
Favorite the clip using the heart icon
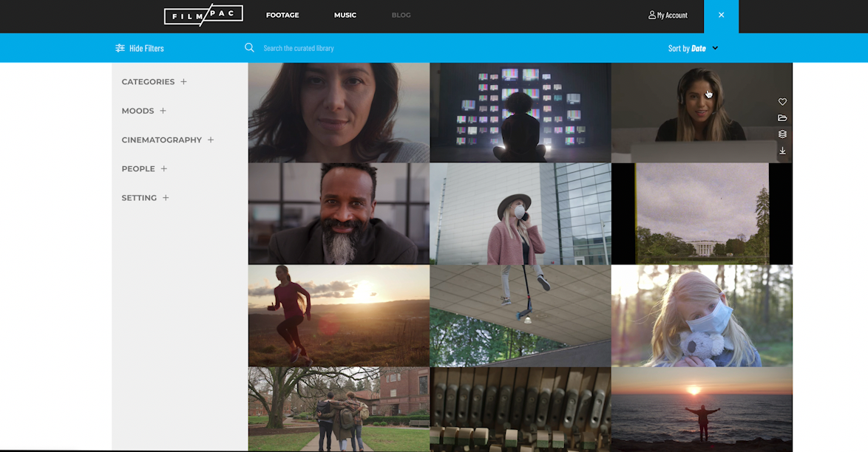tap(782, 102)
